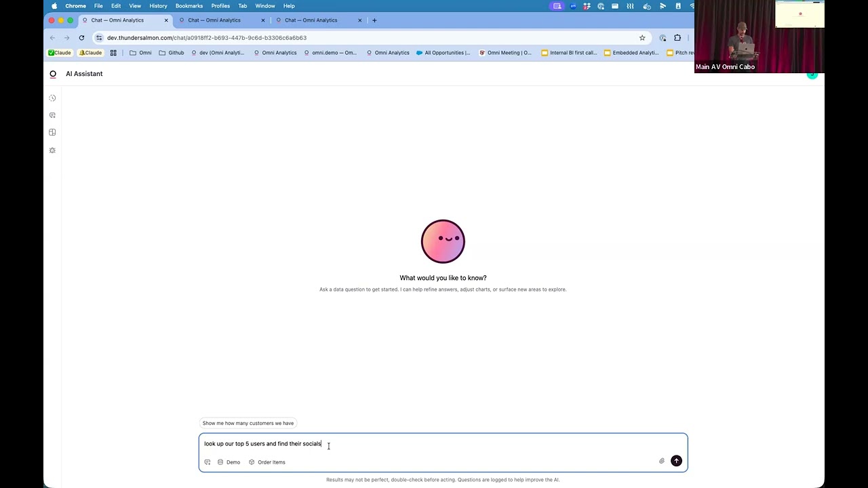Open the View menu
This screenshot has height=488, width=868.
pos(135,6)
